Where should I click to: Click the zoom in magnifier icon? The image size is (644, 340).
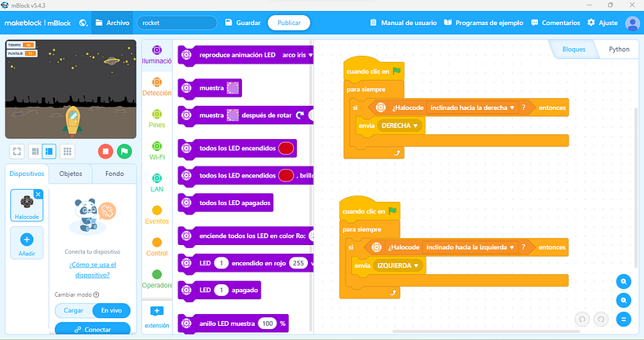pos(624,281)
